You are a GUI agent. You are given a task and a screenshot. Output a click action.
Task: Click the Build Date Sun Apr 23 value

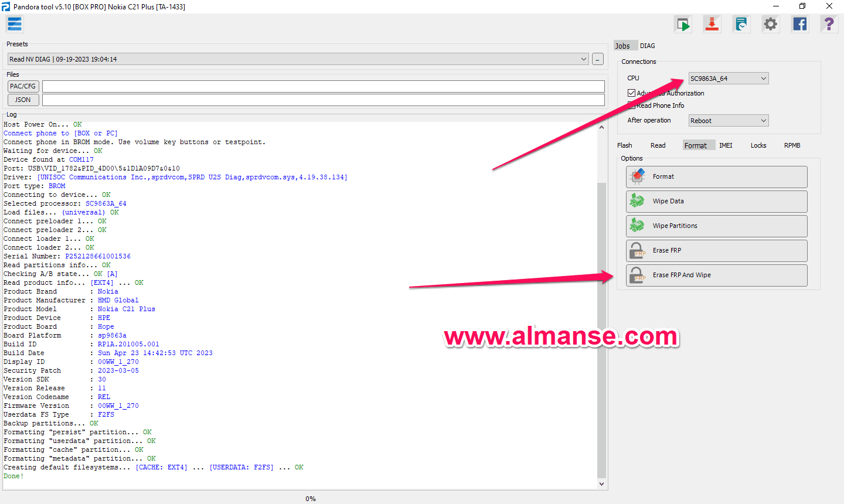155,353
